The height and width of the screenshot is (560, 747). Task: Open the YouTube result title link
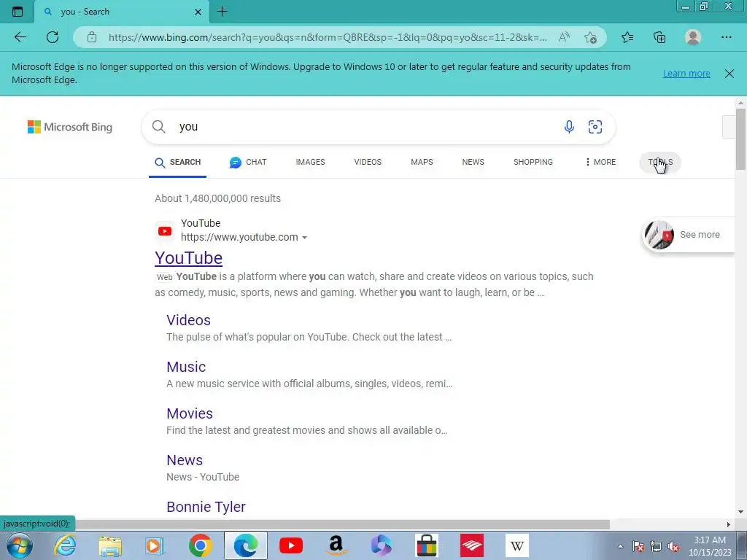click(x=189, y=257)
